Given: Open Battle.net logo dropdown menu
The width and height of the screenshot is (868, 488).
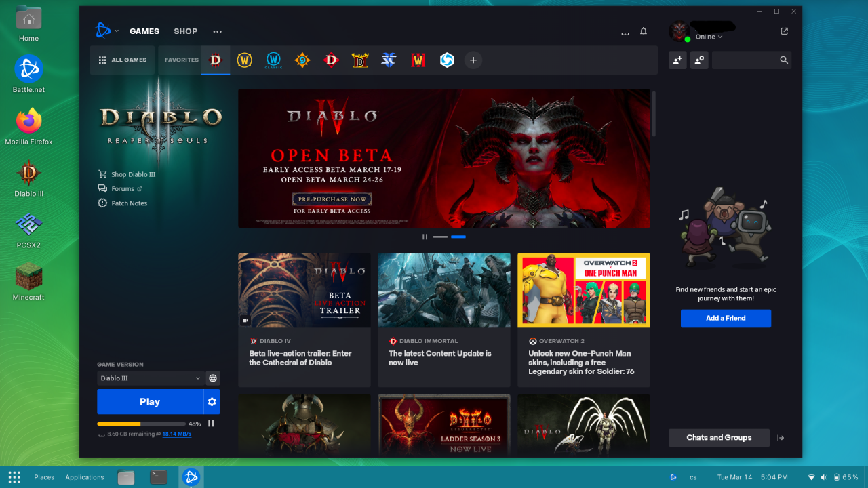Looking at the screenshot, I should click(x=106, y=30).
